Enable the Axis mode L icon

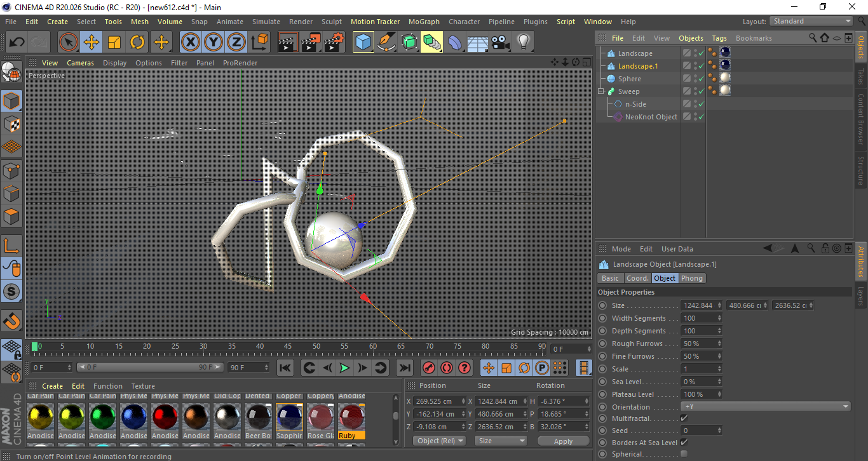click(x=11, y=246)
